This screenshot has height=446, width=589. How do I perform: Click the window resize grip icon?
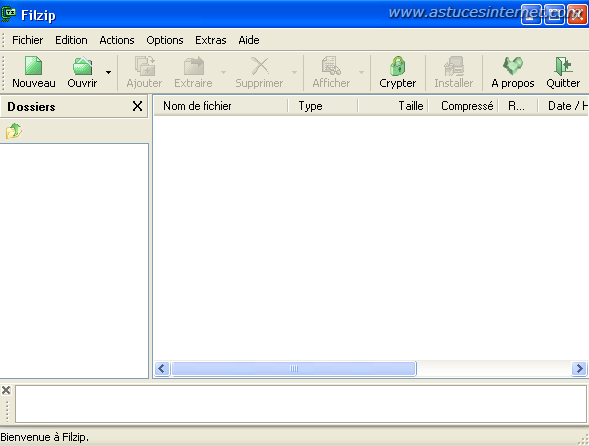click(x=583, y=440)
